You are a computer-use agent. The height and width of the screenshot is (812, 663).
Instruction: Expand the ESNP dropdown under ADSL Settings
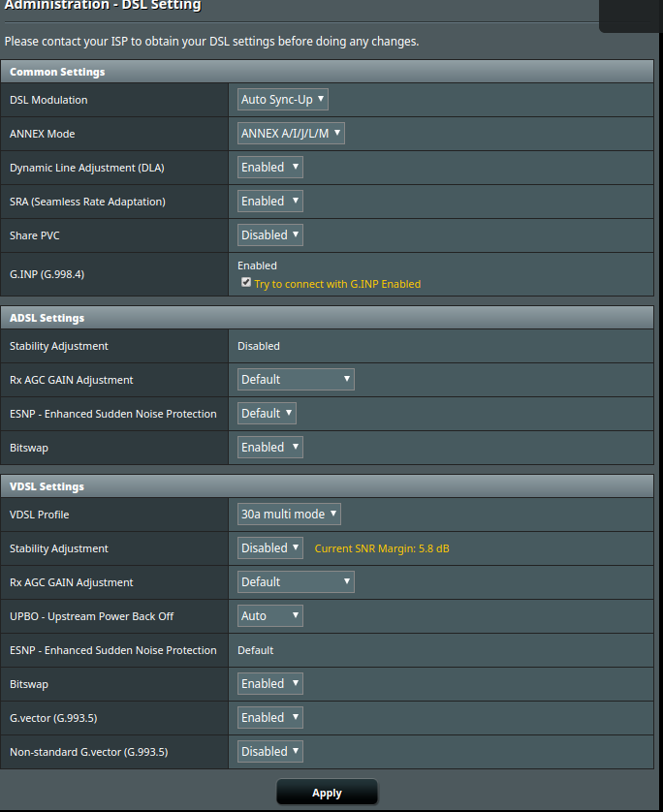(267, 414)
